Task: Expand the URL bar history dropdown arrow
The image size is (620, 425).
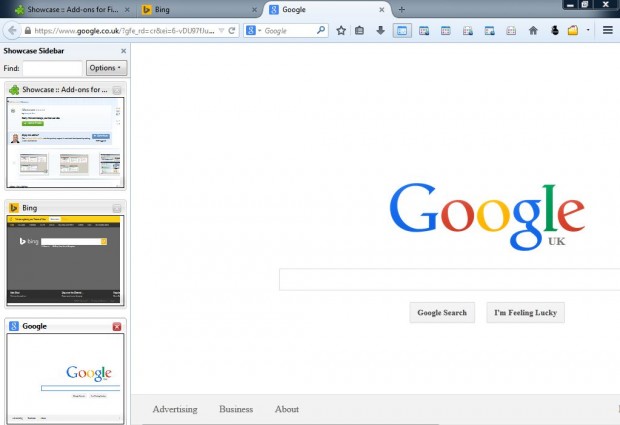Action: [221, 31]
